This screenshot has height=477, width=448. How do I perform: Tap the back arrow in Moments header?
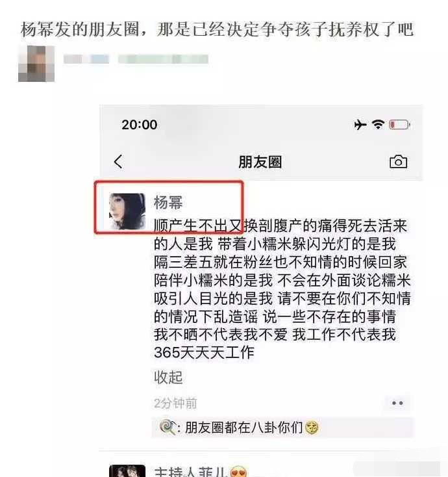click(x=118, y=162)
